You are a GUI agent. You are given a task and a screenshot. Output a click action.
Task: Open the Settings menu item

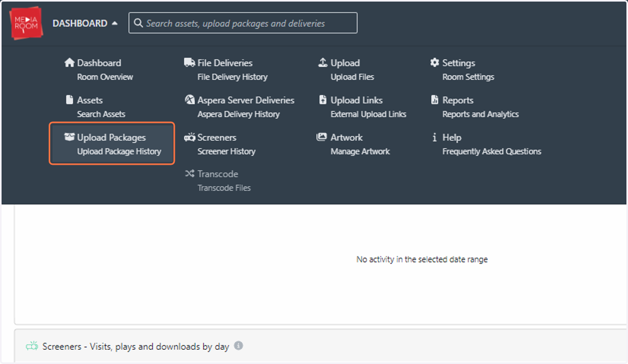click(459, 63)
